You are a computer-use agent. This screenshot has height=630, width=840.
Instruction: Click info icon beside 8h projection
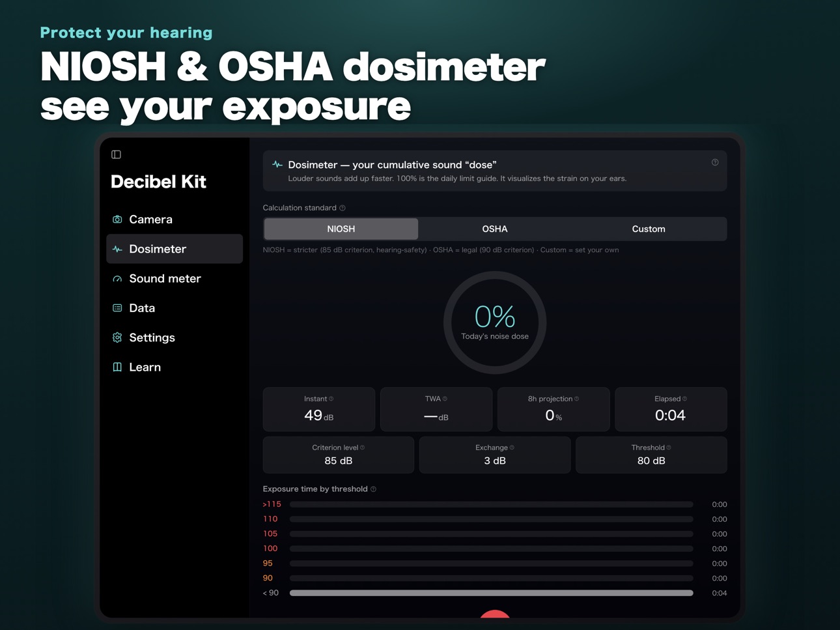click(x=577, y=399)
